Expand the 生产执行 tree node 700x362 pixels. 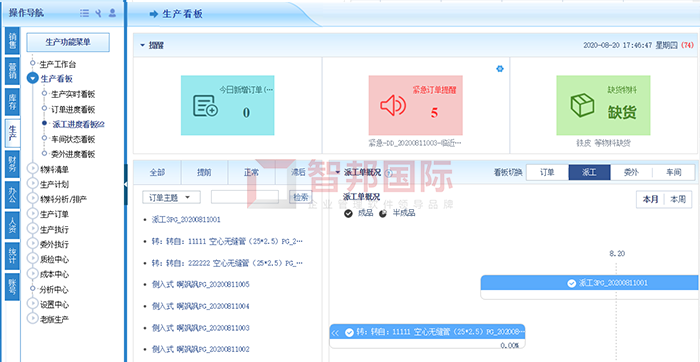(x=32, y=229)
